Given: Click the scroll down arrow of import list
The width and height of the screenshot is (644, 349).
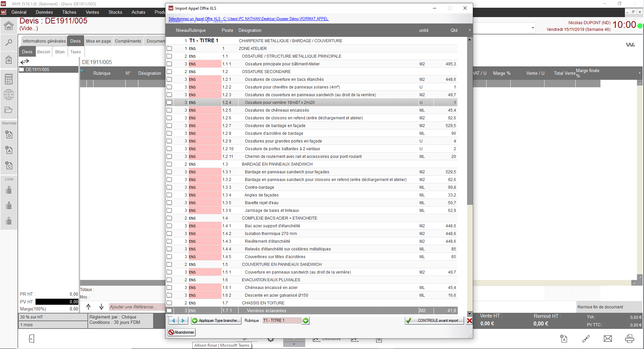Looking at the screenshot, I should (470, 314).
